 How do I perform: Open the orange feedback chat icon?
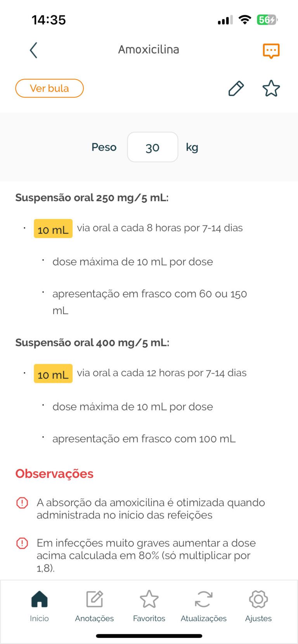[x=271, y=51]
